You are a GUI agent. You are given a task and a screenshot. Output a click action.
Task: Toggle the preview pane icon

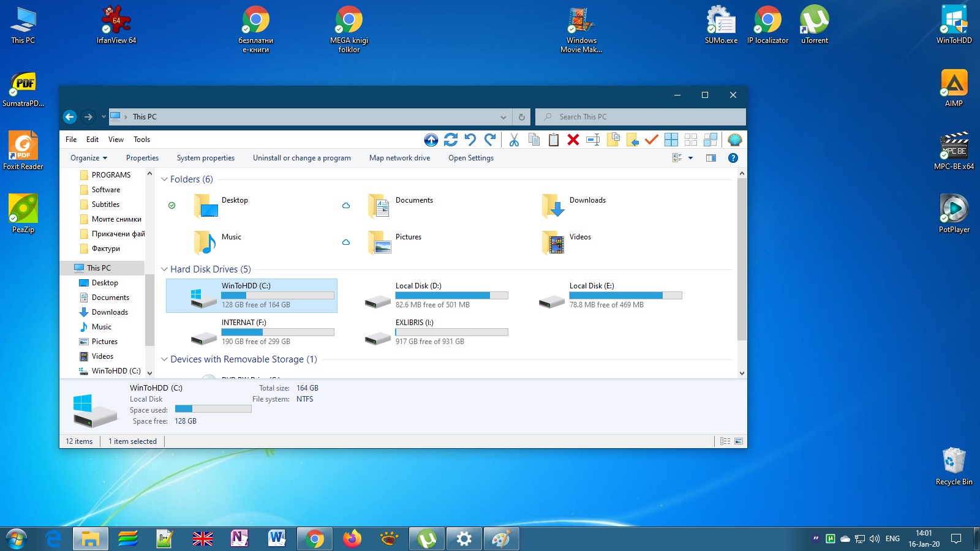pos(711,158)
